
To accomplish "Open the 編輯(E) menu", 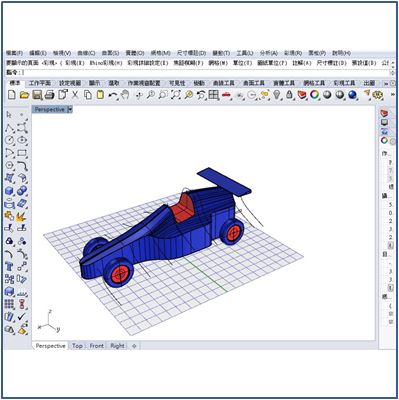I will pyautogui.click(x=38, y=53).
